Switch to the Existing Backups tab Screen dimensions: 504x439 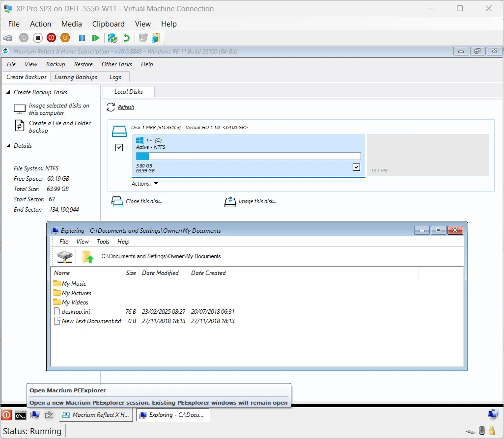tap(76, 77)
